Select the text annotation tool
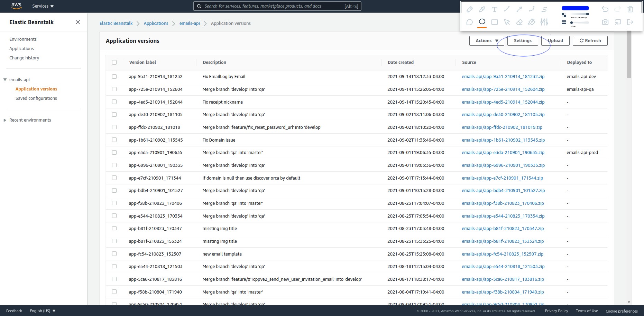 click(x=495, y=9)
